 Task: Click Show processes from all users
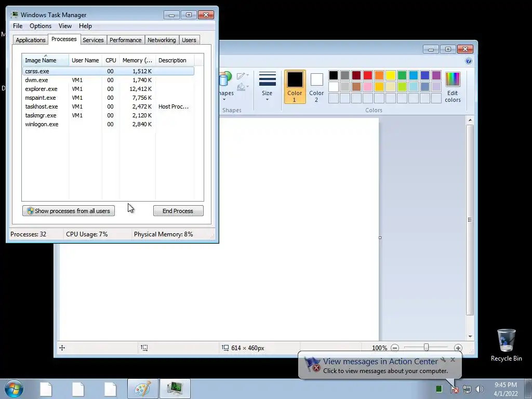[x=69, y=211]
